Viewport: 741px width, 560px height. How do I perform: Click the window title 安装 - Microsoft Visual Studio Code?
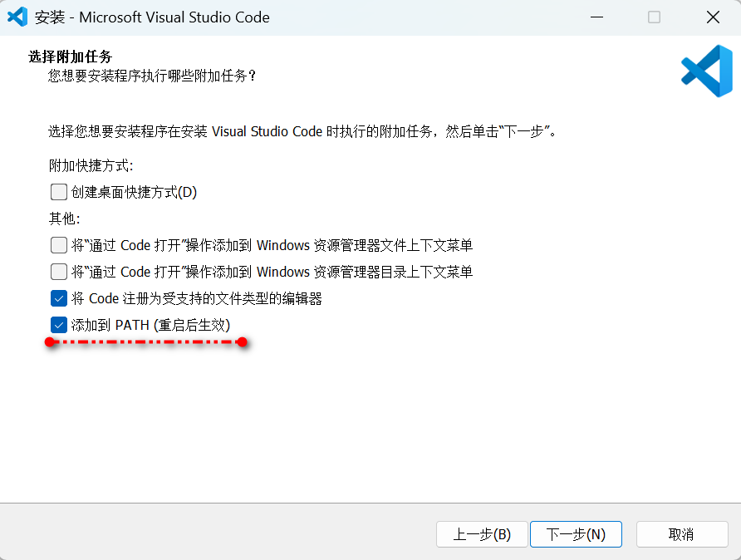click(152, 17)
